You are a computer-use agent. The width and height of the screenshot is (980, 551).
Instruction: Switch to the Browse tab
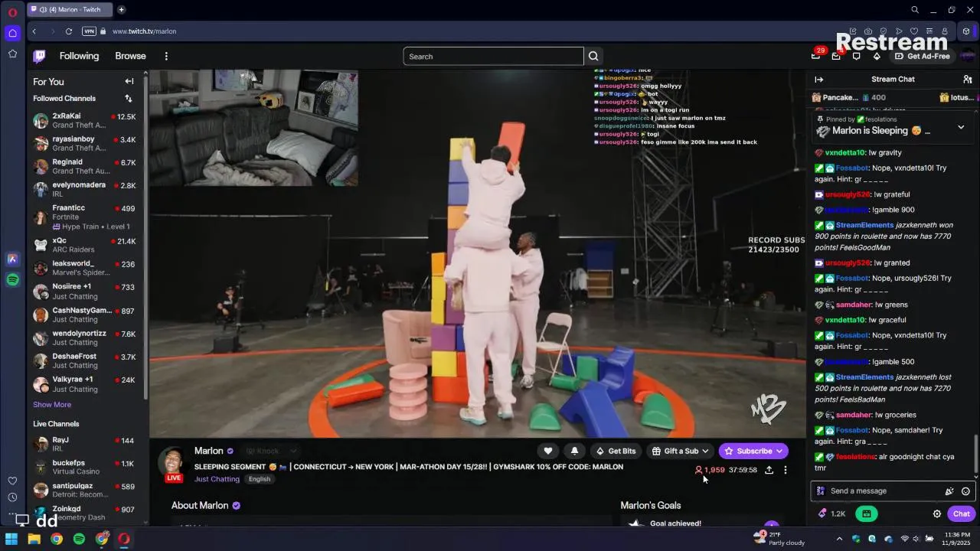click(130, 56)
